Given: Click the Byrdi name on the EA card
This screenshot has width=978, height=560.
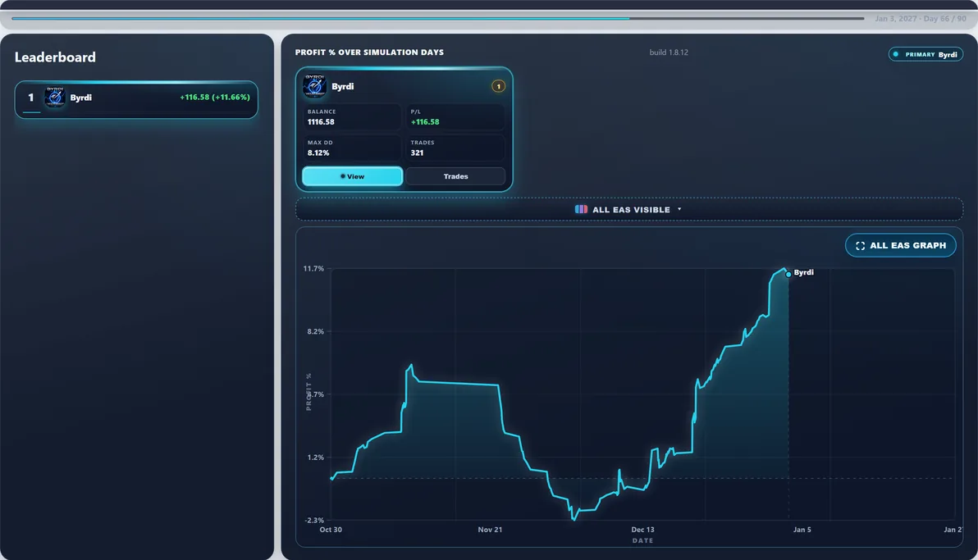Looking at the screenshot, I should click(x=342, y=87).
